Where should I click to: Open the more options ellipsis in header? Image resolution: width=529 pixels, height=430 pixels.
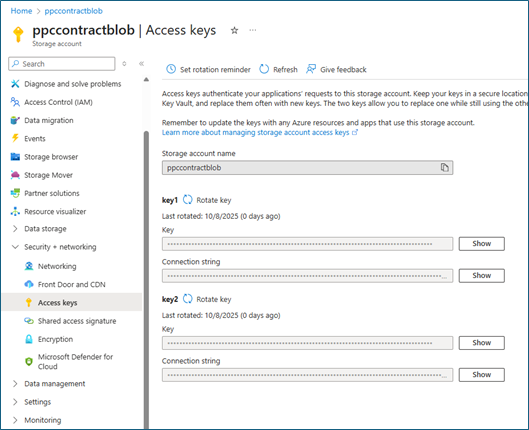click(x=253, y=30)
